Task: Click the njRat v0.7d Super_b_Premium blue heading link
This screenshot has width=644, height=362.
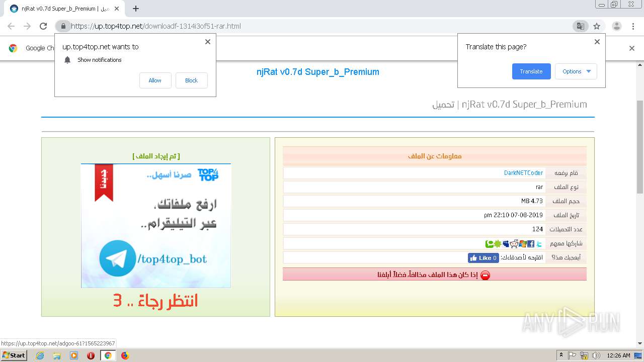Action: point(317,72)
